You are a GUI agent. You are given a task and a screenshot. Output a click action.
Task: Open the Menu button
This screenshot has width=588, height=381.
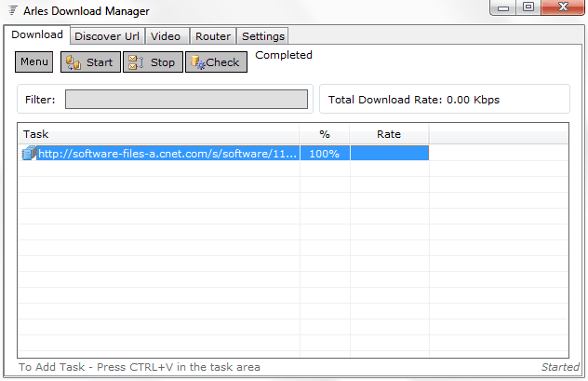click(x=34, y=61)
